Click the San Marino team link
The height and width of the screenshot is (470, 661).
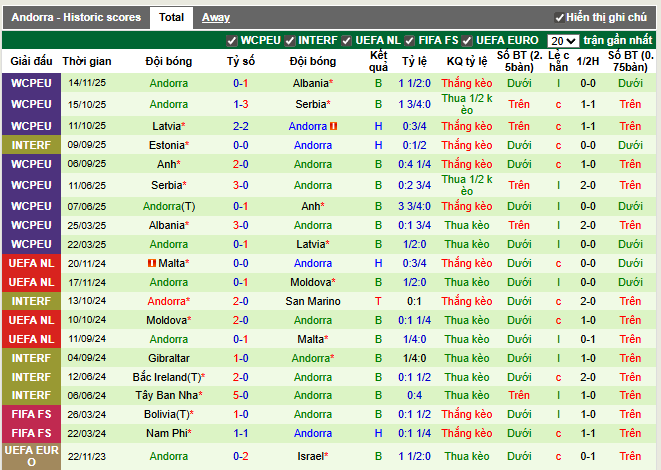(312, 301)
